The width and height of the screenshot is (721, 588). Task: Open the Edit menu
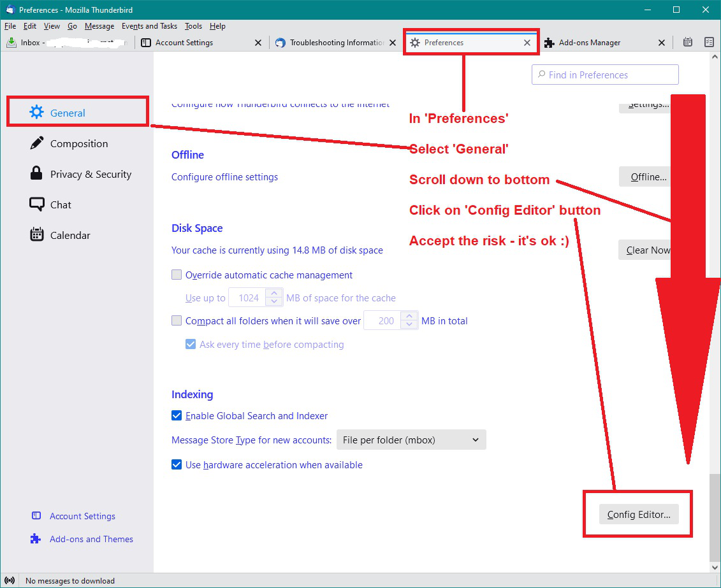click(30, 26)
